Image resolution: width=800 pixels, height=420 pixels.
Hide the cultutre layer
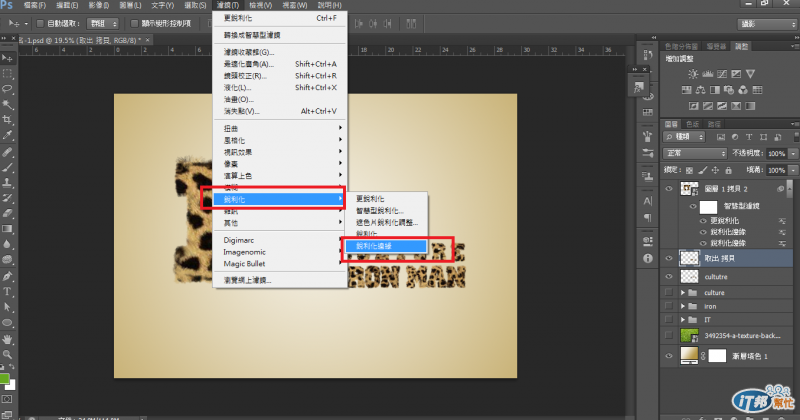(x=669, y=277)
